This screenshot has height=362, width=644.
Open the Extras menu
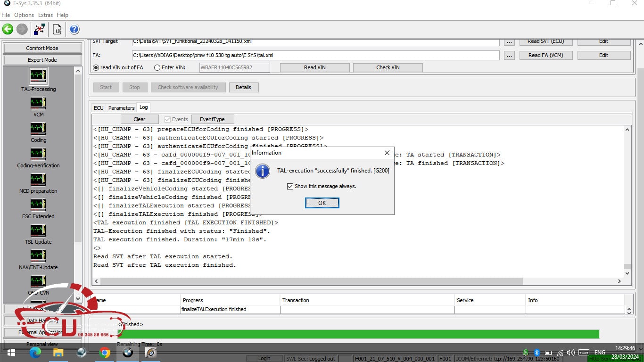coord(45,15)
